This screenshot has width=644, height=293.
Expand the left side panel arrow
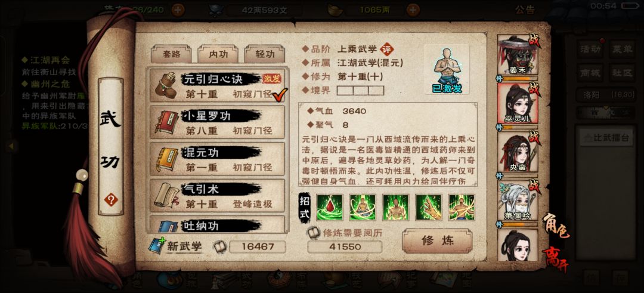tap(11, 145)
